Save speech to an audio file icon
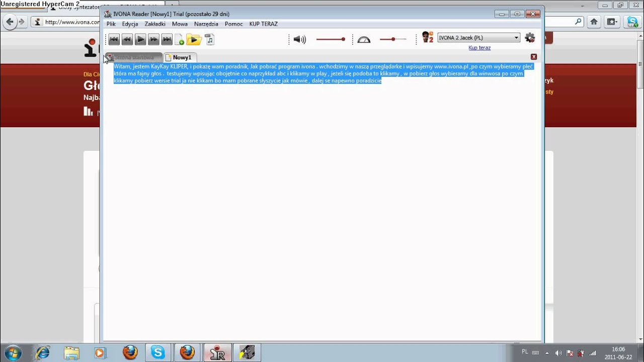 [209, 39]
